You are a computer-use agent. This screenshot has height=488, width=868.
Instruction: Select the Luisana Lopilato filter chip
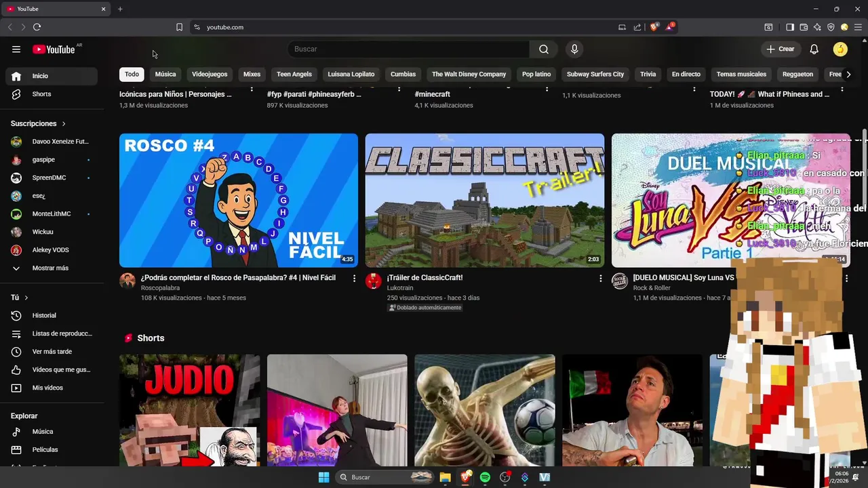pyautogui.click(x=351, y=74)
